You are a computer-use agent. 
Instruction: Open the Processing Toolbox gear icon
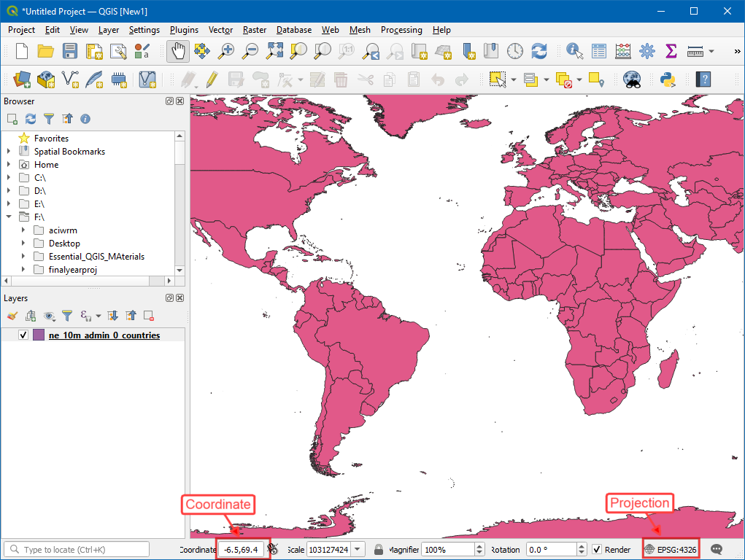pos(646,51)
